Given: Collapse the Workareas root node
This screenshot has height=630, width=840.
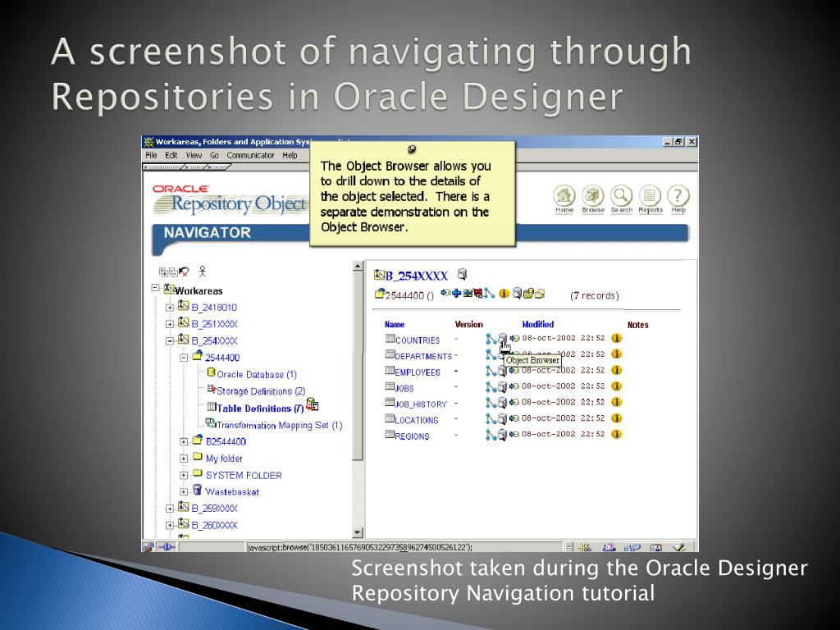Looking at the screenshot, I should tap(155, 288).
